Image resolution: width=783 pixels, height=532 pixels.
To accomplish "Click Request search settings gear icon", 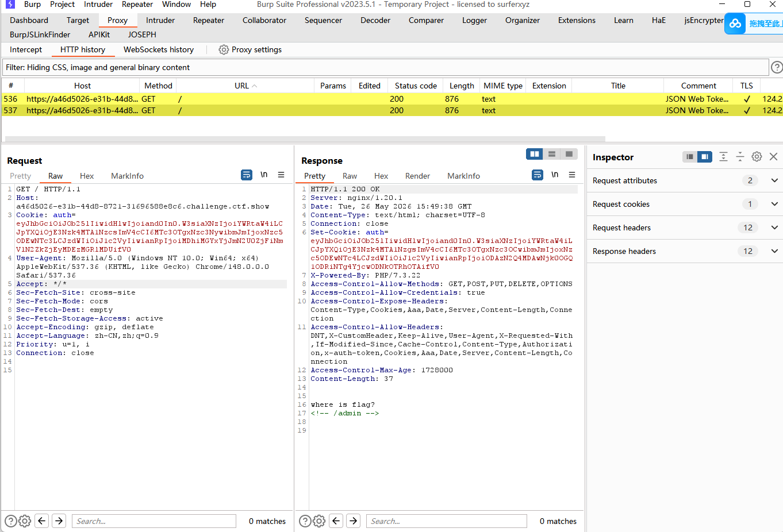I will pos(25,521).
